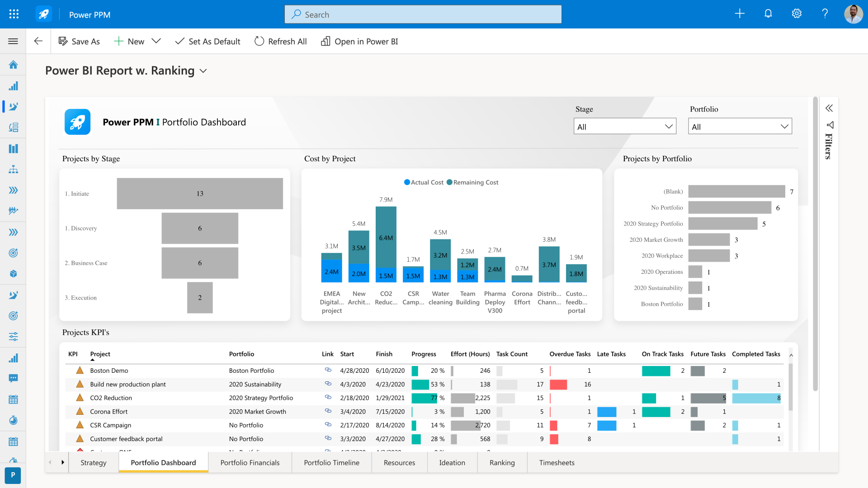Open the CSR Campaign link icon
The image size is (868, 488).
point(328,425)
